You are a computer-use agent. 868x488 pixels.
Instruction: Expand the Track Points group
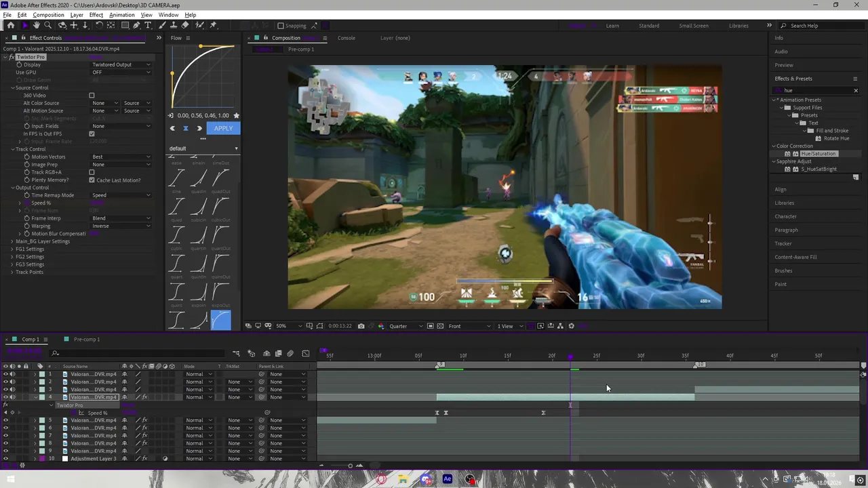(12, 272)
